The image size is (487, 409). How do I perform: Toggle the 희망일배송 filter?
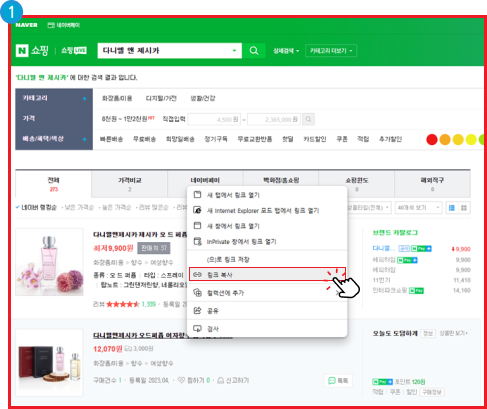click(x=180, y=139)
